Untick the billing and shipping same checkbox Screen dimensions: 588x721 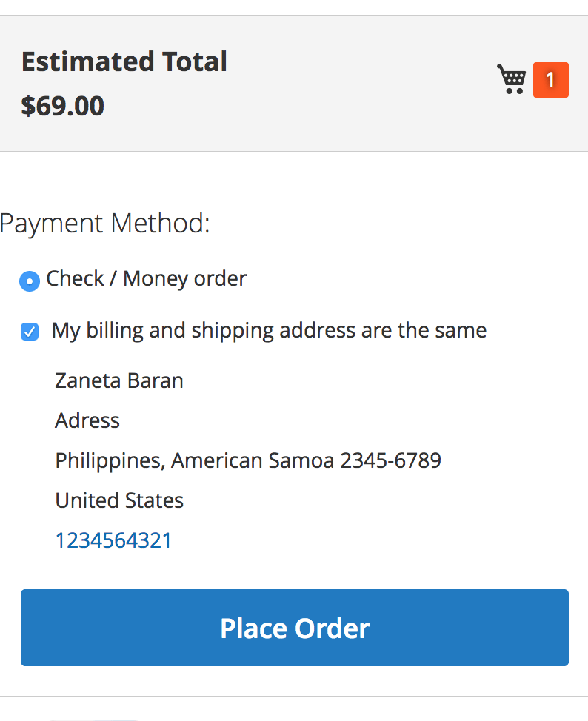pyautogui.click(x=30, y=332)
